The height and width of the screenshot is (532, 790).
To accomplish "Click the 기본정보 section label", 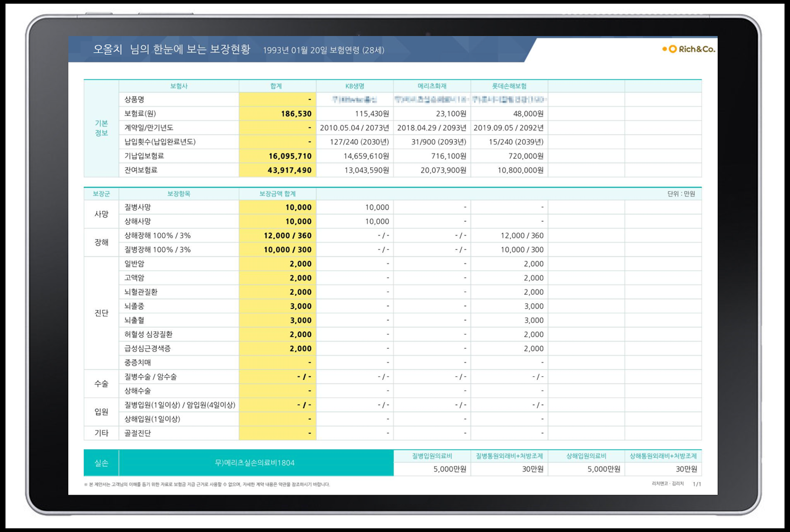I will (101, 128).
